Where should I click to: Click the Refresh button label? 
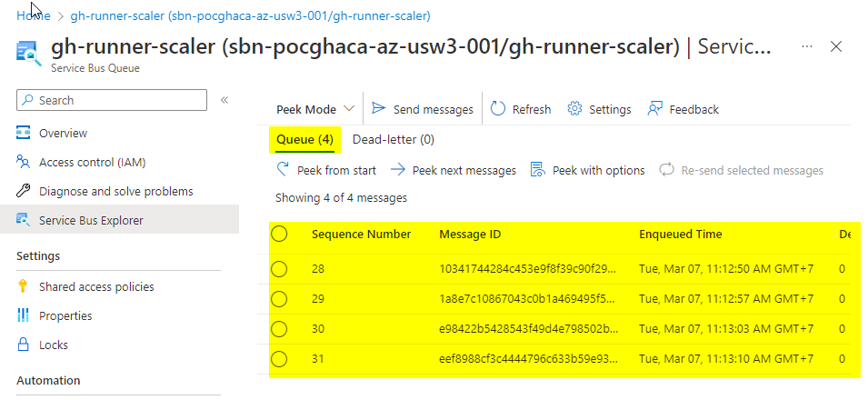tap(532, 109)
